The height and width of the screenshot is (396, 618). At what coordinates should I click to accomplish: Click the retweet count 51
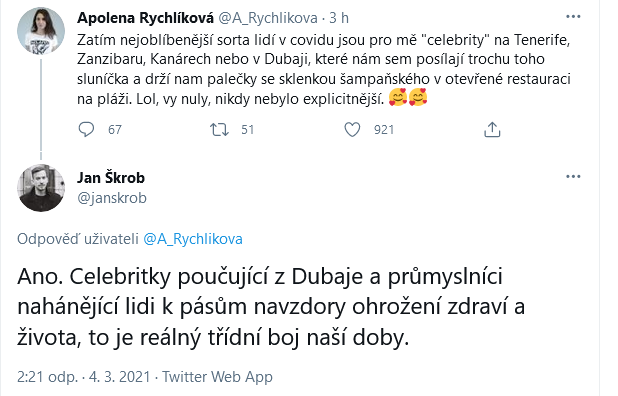(x=248, y=130)
